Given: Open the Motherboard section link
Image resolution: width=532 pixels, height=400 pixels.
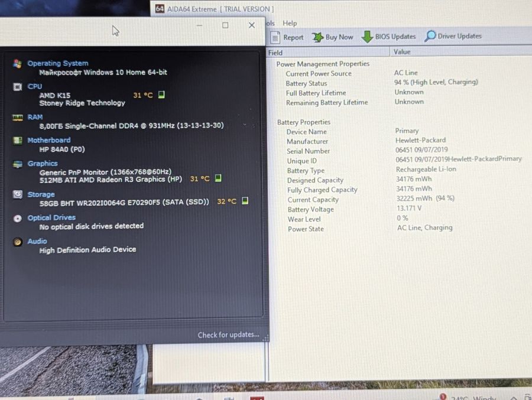Looking at the screenshot, I should coord(49,140).
